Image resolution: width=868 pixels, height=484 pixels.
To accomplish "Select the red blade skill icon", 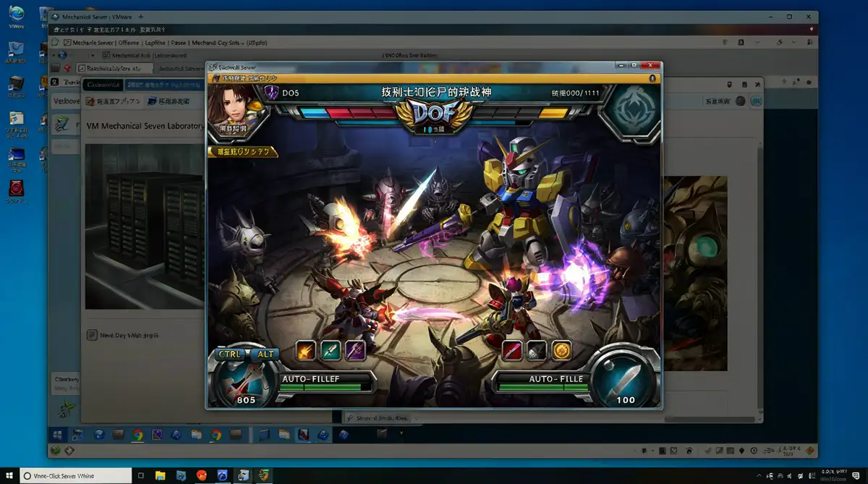I will (x=512, y=351).
